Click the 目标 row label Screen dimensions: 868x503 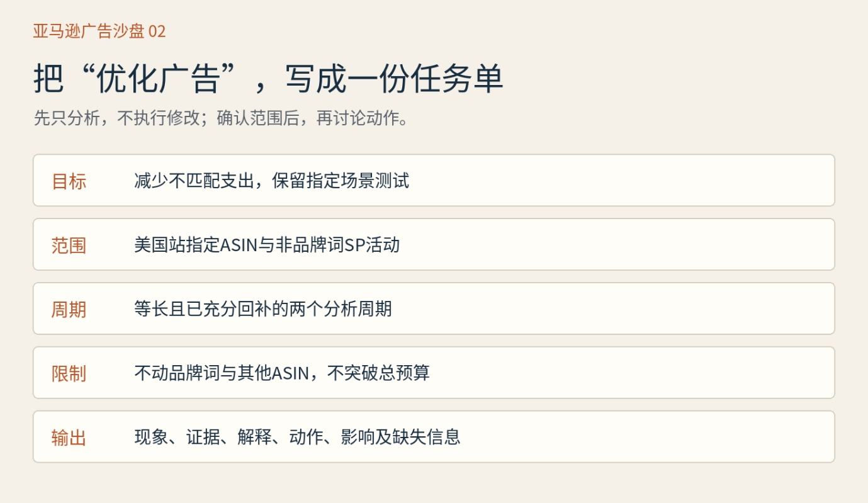point(69,181)
